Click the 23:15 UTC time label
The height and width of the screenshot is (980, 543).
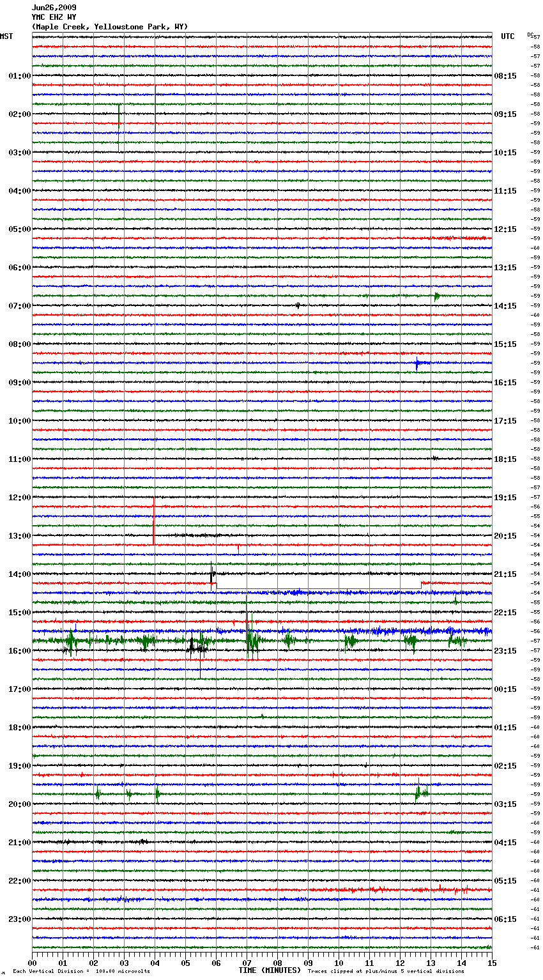tap(505, 651)
